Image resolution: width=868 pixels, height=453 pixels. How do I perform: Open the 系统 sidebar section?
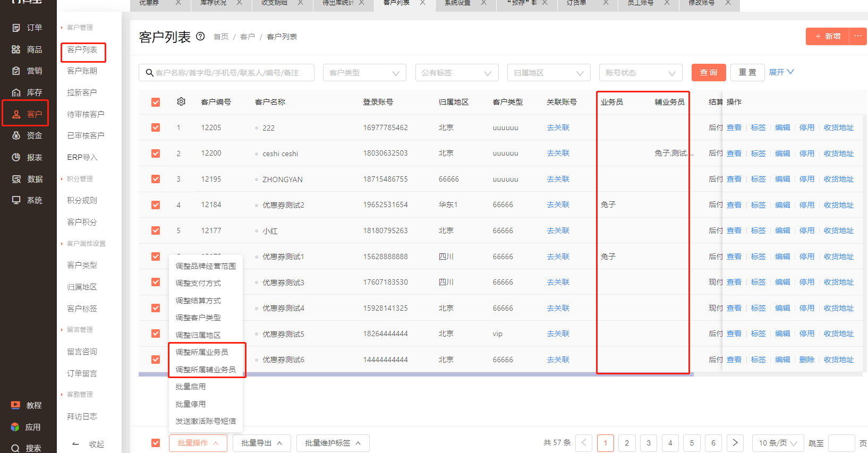coord(27,200)
